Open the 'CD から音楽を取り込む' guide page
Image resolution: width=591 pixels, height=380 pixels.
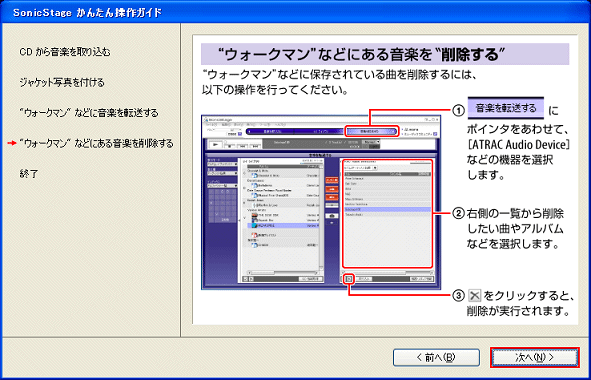[x=64, y=52]
